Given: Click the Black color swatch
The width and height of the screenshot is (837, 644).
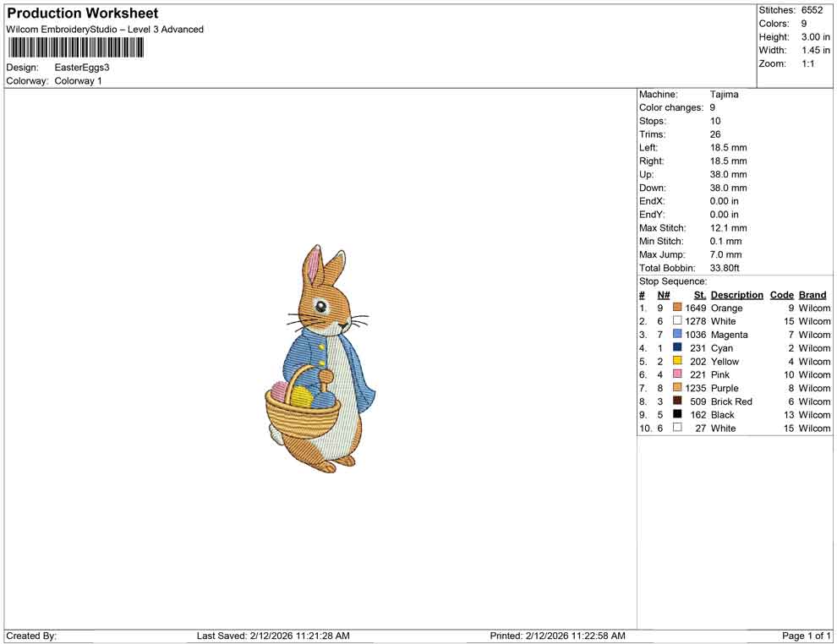Looking at the screenshot, I should 677,414.
